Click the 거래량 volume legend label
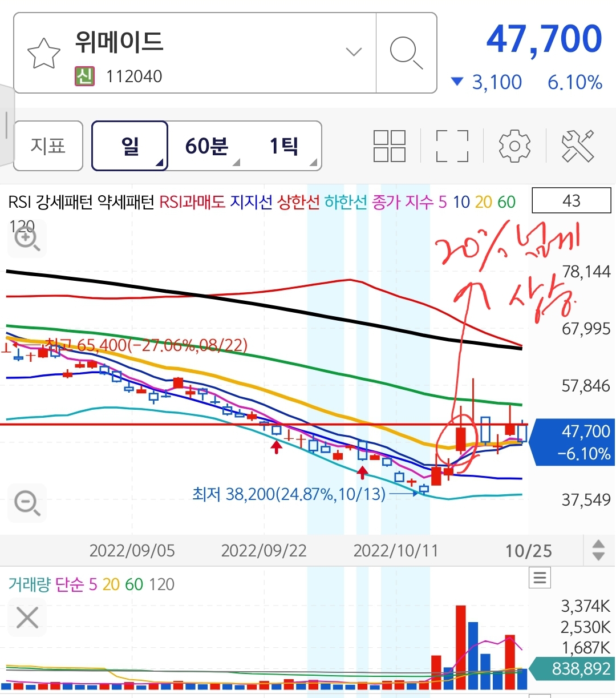The image size is (616, 698). 29,584
